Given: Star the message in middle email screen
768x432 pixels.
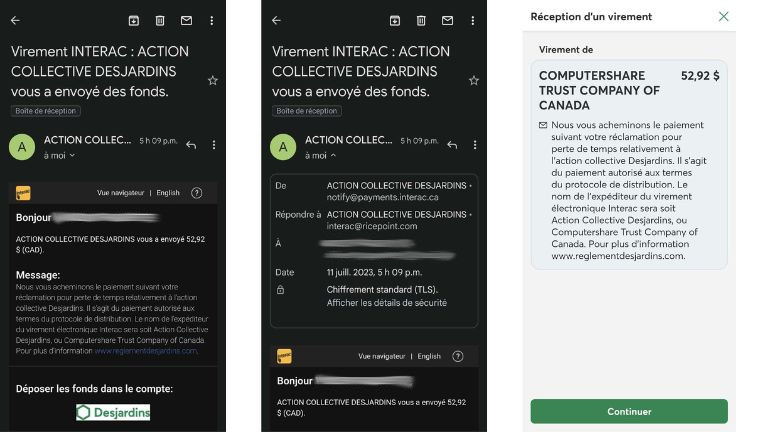Looking at the screenshot, I should pyautogui.click(x=474, y=80).
